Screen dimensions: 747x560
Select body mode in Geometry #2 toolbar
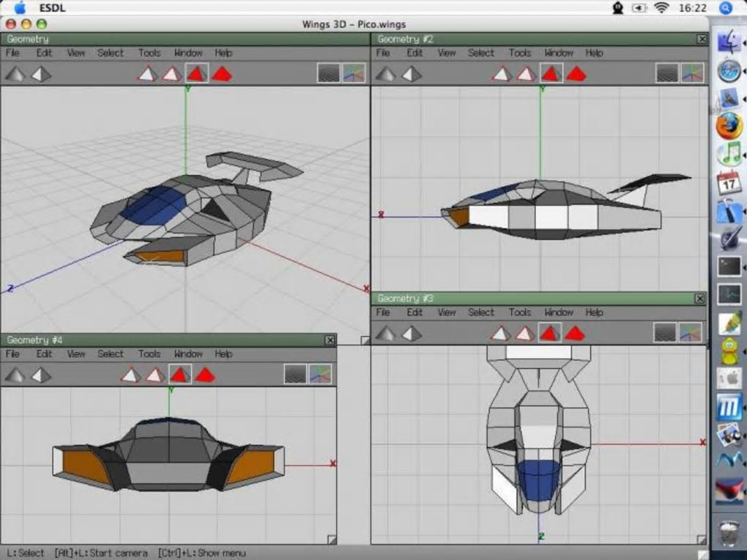point(576,74)
